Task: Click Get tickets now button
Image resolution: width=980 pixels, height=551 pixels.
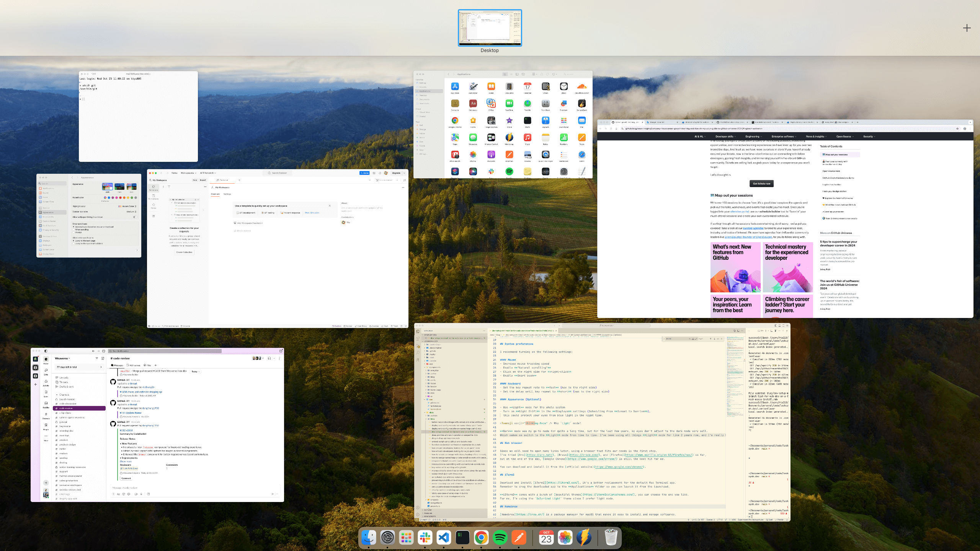Action: click(761, 184)
